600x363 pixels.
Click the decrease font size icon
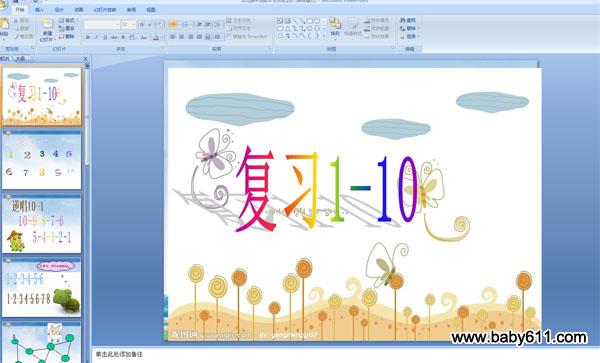(x=150, y=24)
